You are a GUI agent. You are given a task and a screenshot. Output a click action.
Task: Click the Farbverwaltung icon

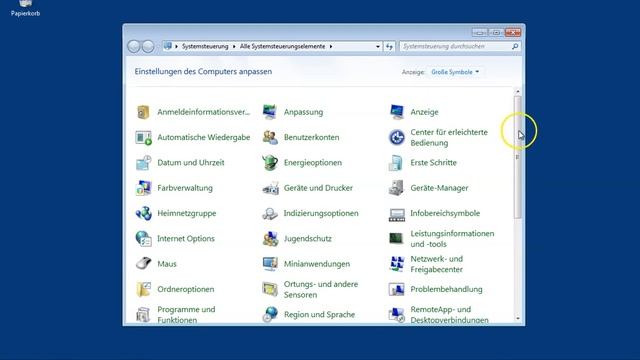143,188
